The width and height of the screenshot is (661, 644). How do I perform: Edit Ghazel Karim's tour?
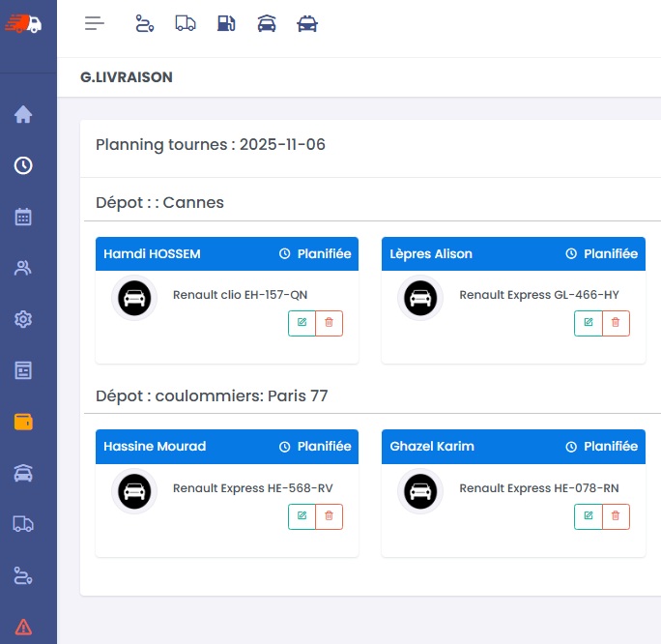[588, 516]
